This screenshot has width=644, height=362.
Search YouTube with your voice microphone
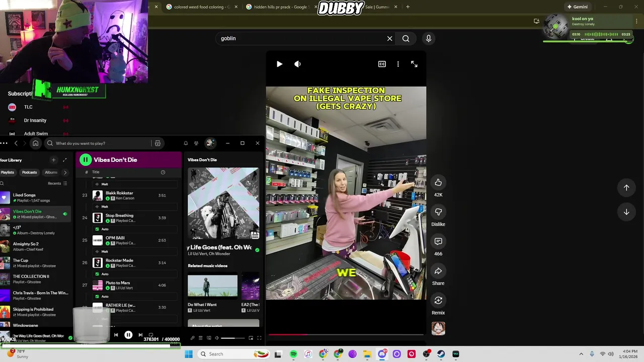pos(429,38)
